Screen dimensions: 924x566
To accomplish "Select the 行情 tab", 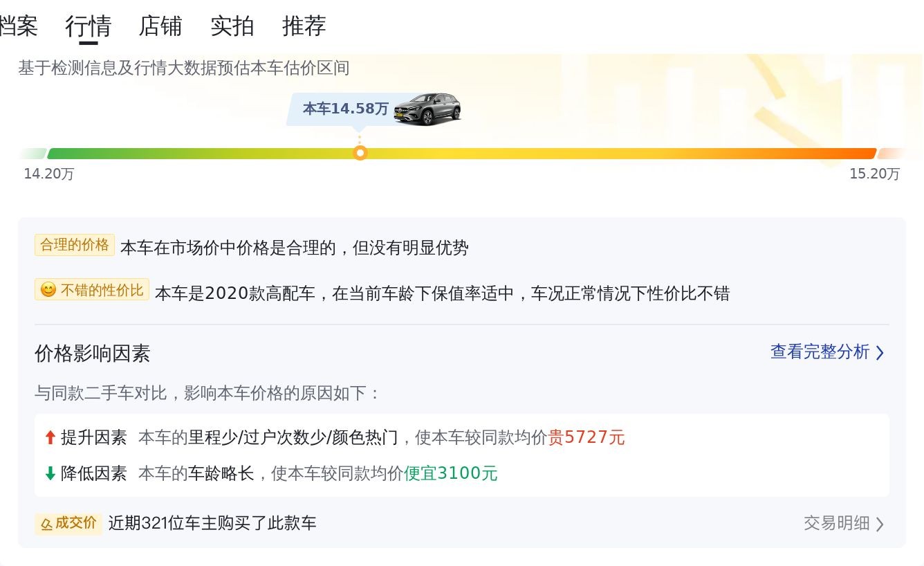I will [x=89, y=26].
